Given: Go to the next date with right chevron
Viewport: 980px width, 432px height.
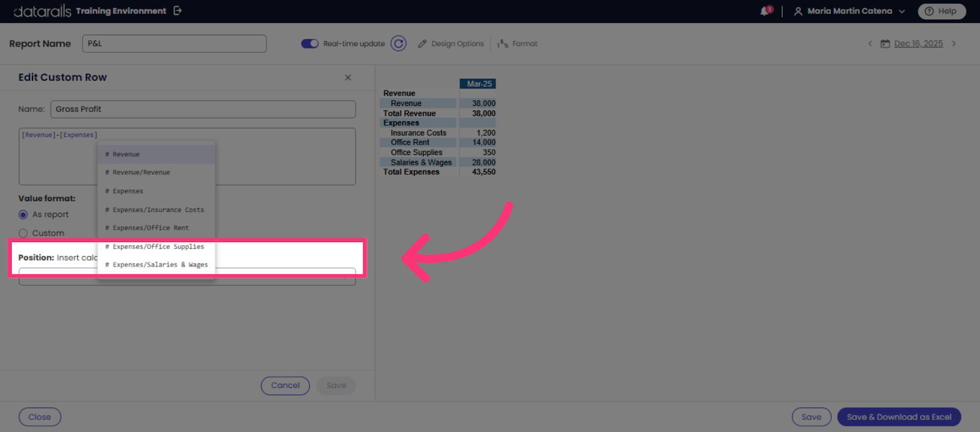Looking at the screenshot, I should coord(954,44).
